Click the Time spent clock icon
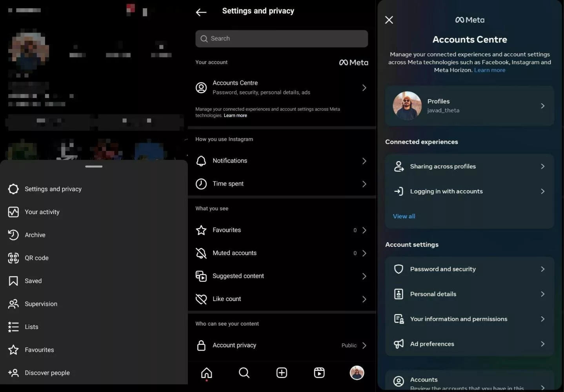This screenshot has width=564, height=392. [x=201, y=184]
